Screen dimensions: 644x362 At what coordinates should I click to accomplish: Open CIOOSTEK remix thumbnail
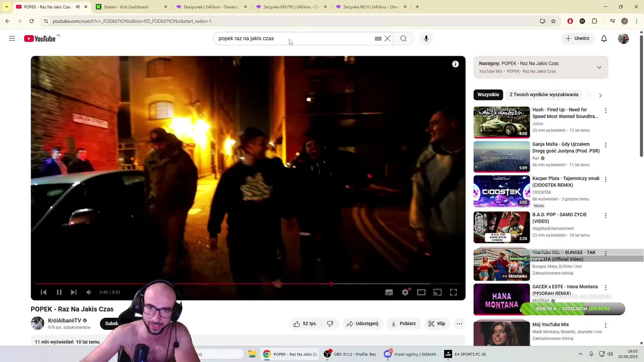(502, 191)
